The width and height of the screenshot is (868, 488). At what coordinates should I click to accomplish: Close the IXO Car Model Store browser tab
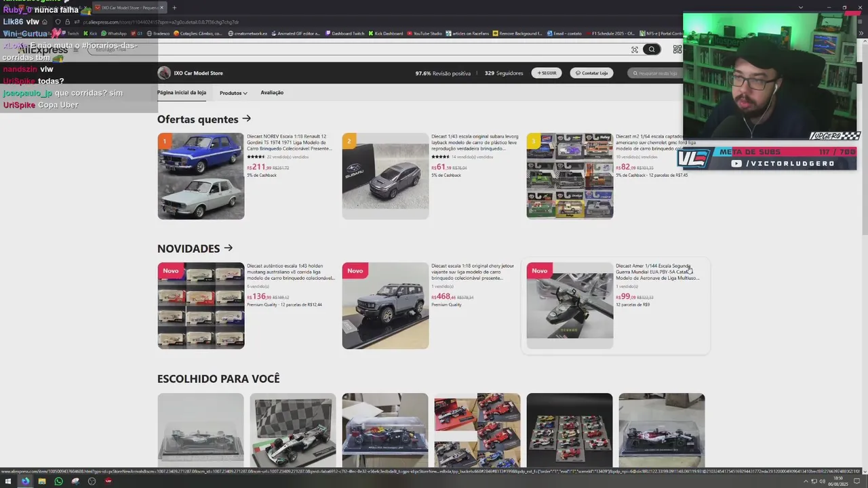161,7
